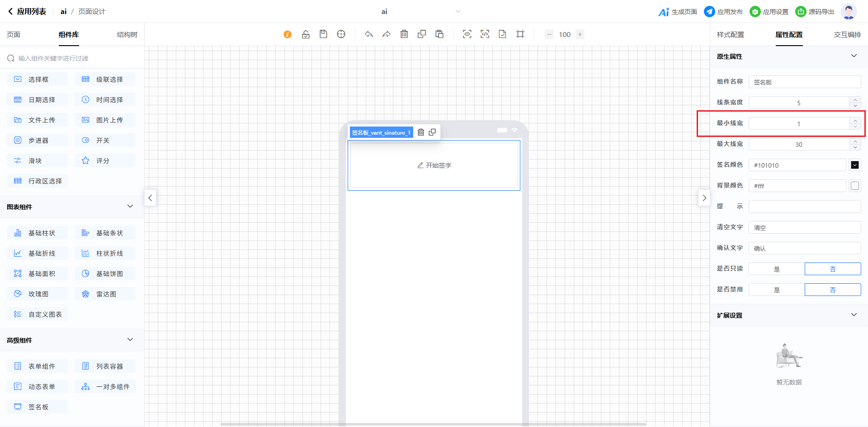Click the orange info icon
The width and height of the screenshot is (868, 427).
coord(288,34)
